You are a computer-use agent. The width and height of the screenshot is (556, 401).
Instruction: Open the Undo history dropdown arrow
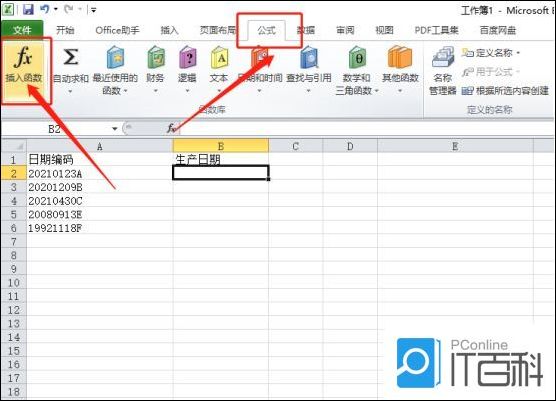coord(56,10)
